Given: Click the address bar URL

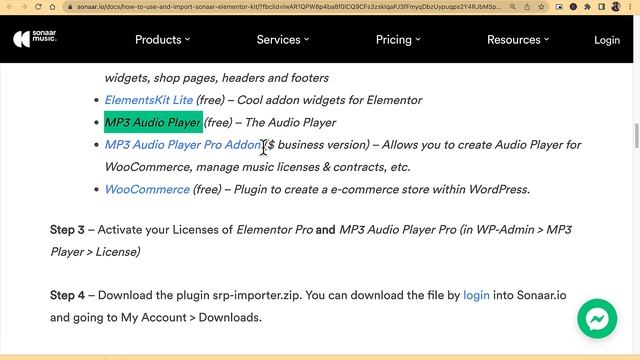Looking at the screenshot, I should (288, 7).
